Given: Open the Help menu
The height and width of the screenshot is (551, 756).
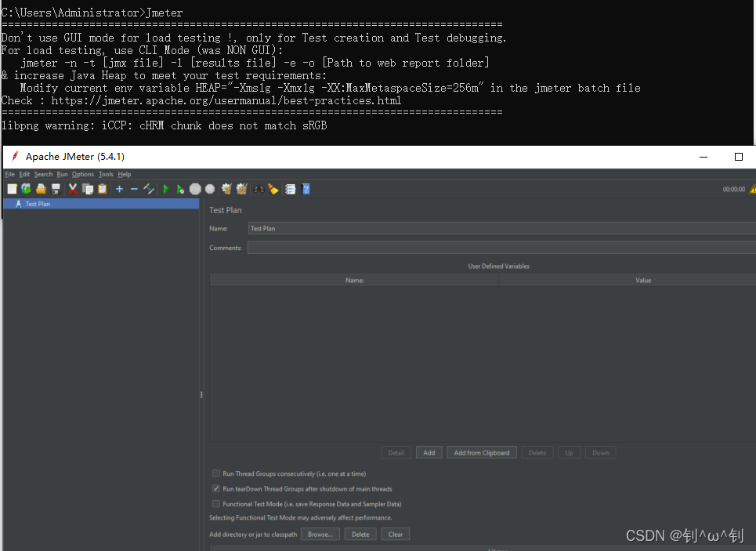Looking at the screenshot, I should point(125,174).
